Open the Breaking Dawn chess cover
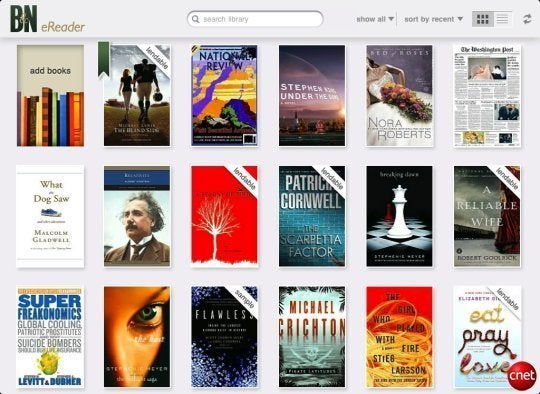This screenshot has width=540, height=394. tap(399, 216)
